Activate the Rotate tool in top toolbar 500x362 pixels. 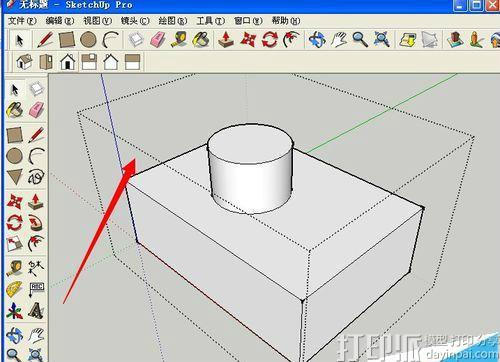point(269,39)
